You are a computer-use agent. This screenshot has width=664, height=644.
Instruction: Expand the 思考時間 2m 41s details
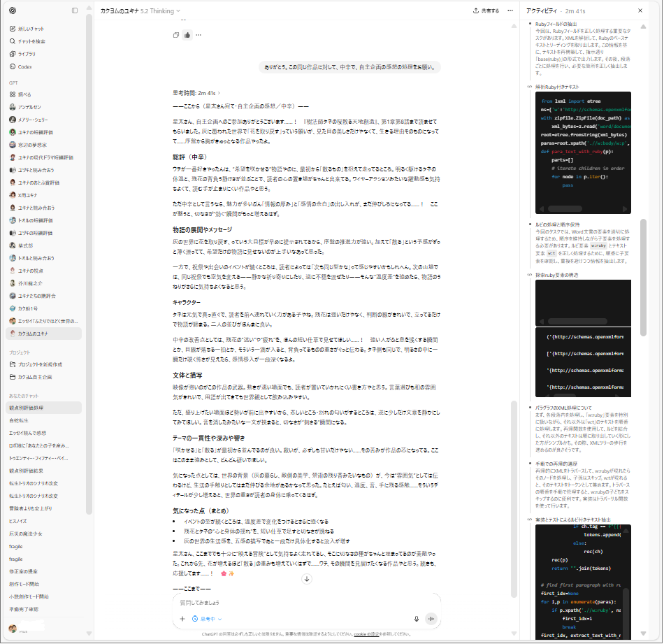pyautogui.click(x=196, y=92)
